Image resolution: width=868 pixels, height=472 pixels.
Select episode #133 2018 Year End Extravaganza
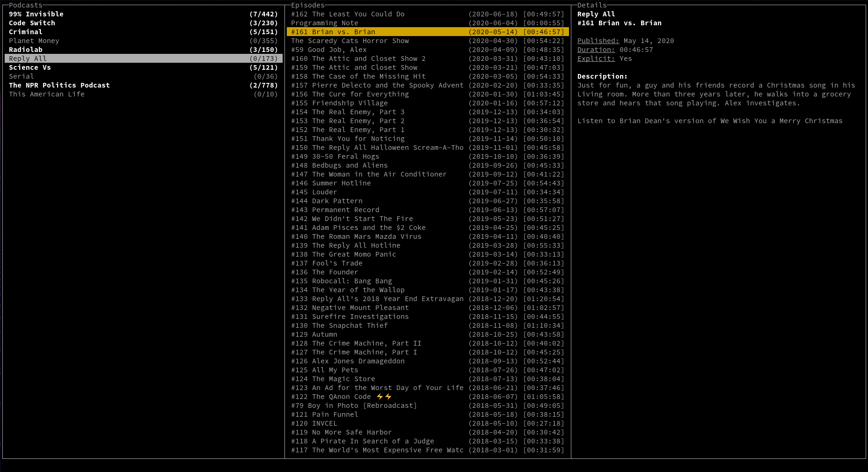pos(428,299)
